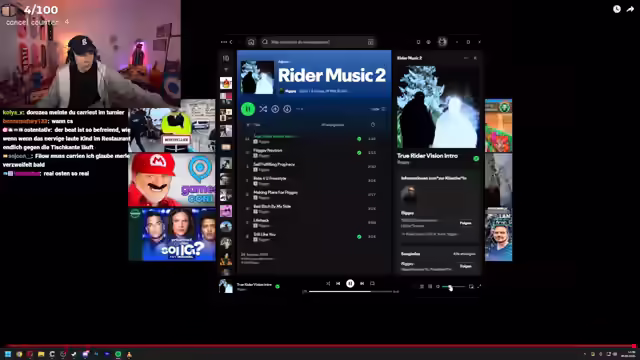Viewport: 640px width, 360px height.
Task: Go to the Spotify home icon
Action: pyautogui.click(x=251, y=42)
